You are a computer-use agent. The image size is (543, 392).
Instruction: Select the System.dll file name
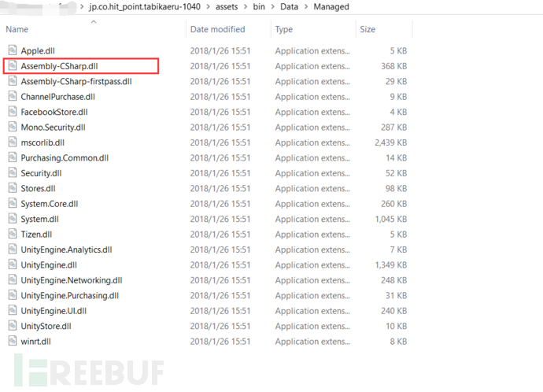40,219
